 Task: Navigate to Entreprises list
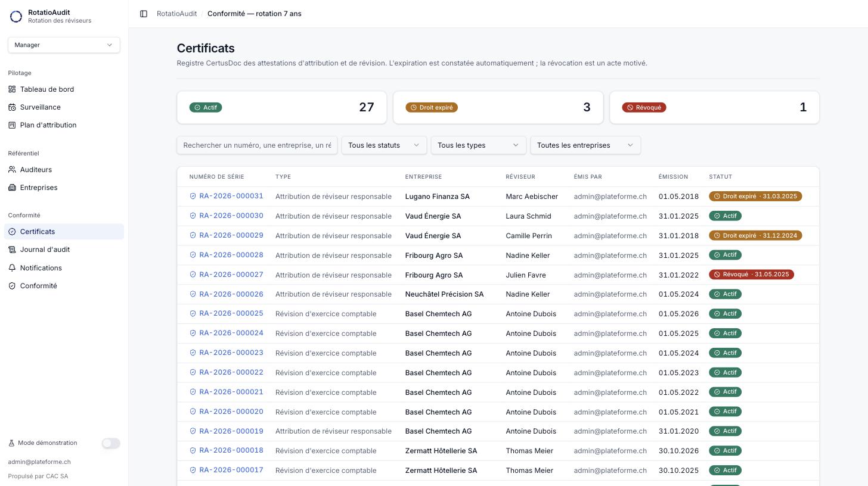pos(64,188)
